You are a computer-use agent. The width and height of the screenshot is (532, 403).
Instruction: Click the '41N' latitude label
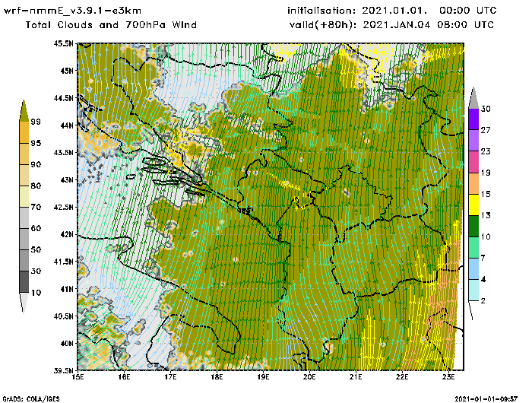tap(67, 289)
